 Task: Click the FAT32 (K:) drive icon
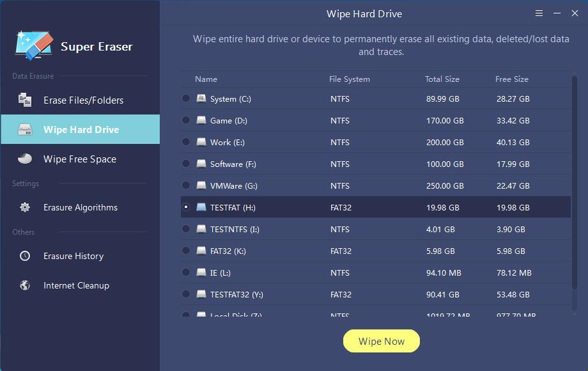point(201,251)
